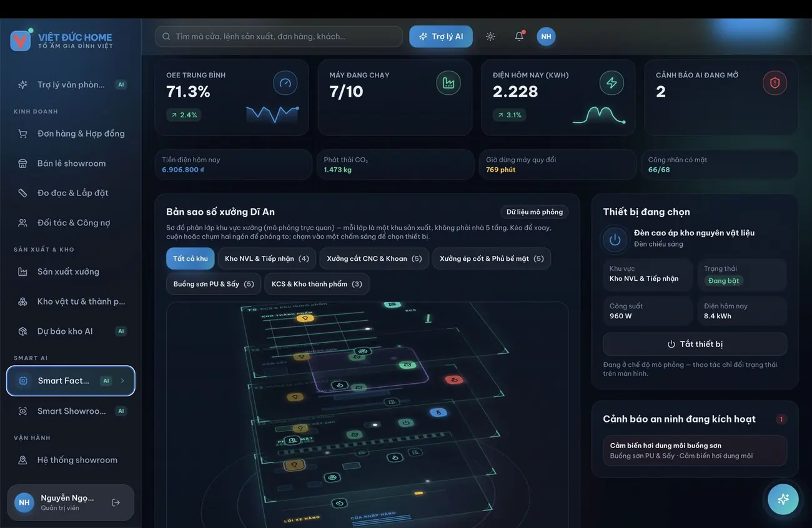The width and height of the screenshot is (812, 528).
Task: Click Tắt thiết bị power button
Action: 695,344
